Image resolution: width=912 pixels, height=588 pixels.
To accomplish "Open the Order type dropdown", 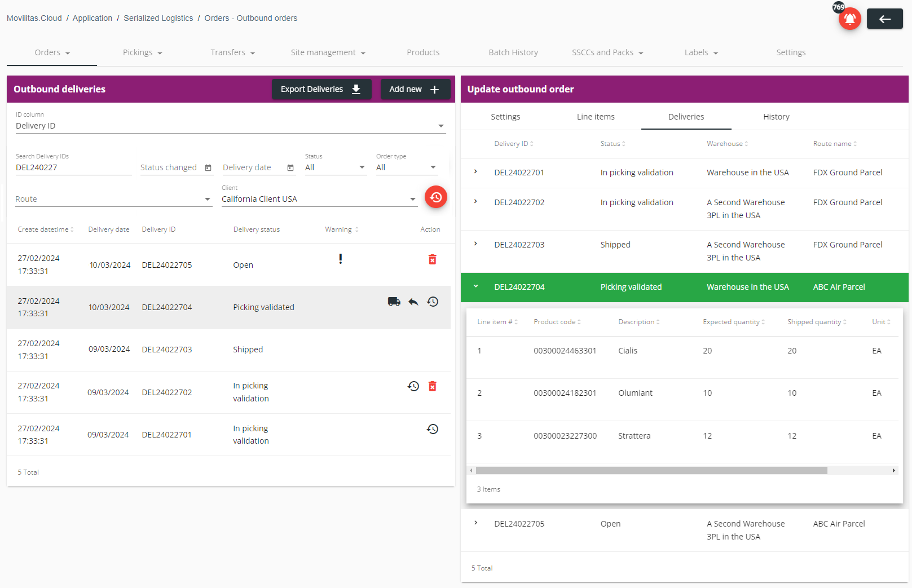I will (407, 167).
